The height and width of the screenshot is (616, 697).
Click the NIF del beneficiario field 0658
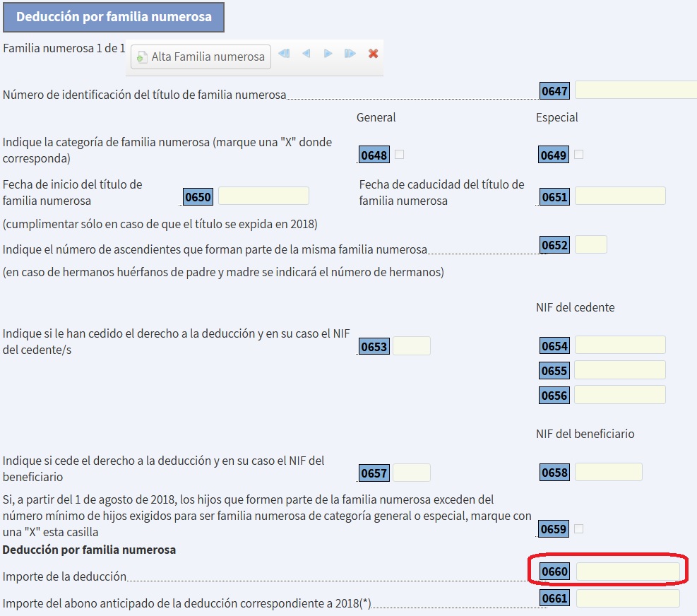click(608, 472)
